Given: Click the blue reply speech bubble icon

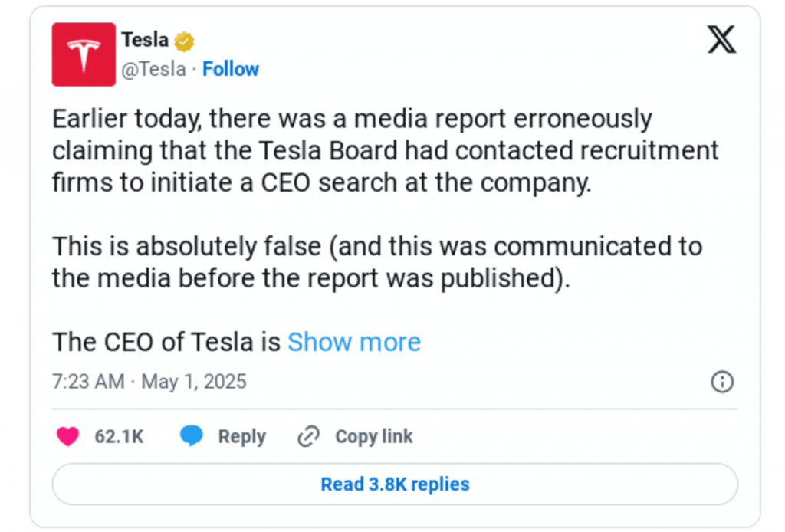Looking at the screenshot, I should 192,437.
